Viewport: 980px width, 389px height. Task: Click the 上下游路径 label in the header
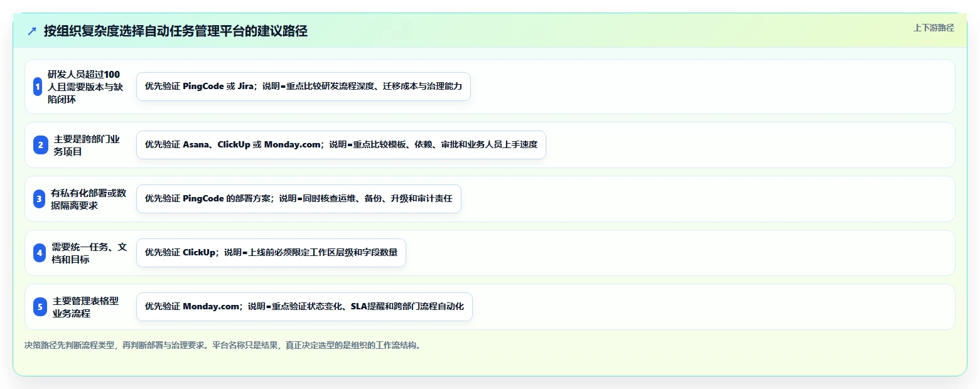pyautogui.click(x=934, y=28)
